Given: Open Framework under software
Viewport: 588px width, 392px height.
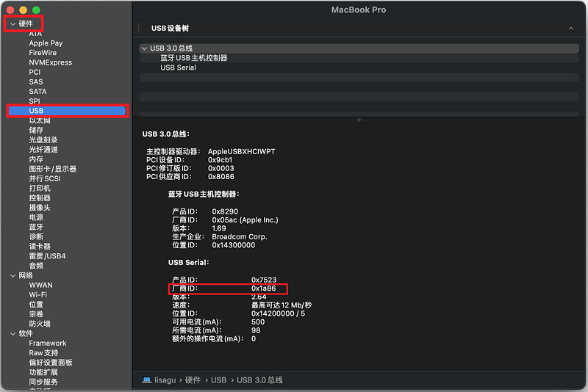Looking at the screenshot, I should 48,344.
